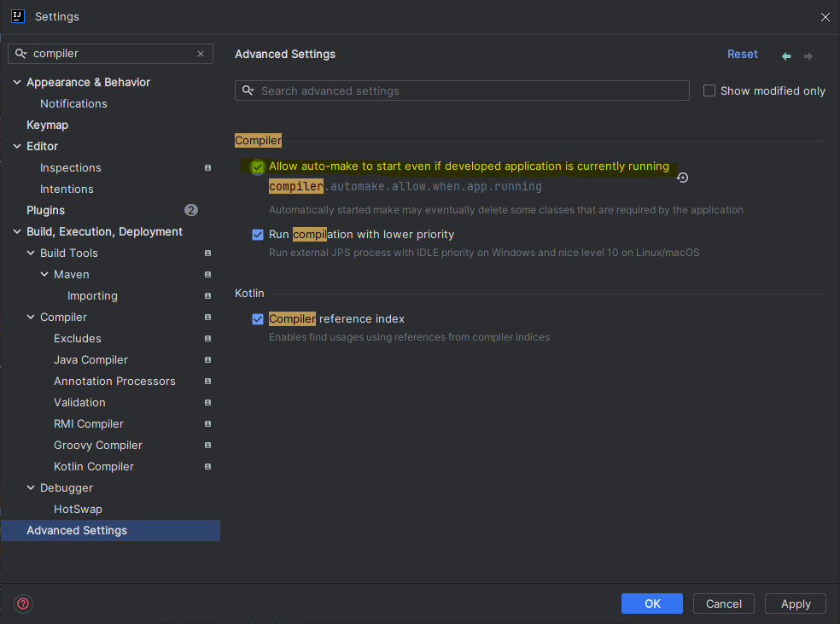Select Groovy Compiler settings

[98, 445]
